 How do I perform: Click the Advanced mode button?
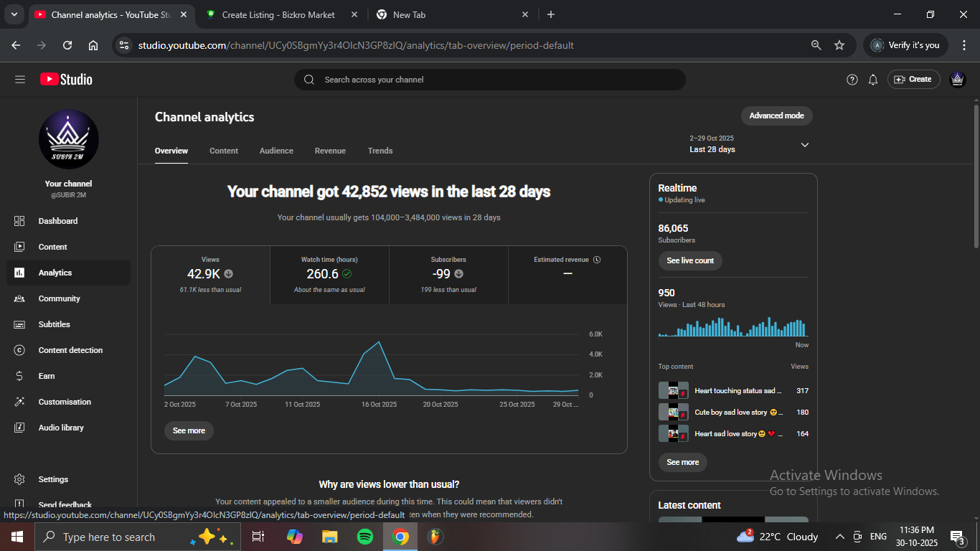pos(776,116)
